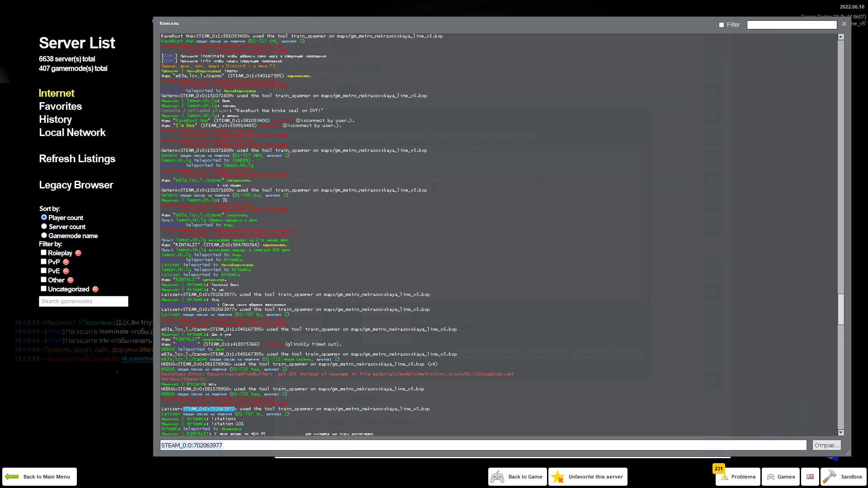Click Unfavorite this server star
Screen dimensions: 868x488
tap(588, 477)
